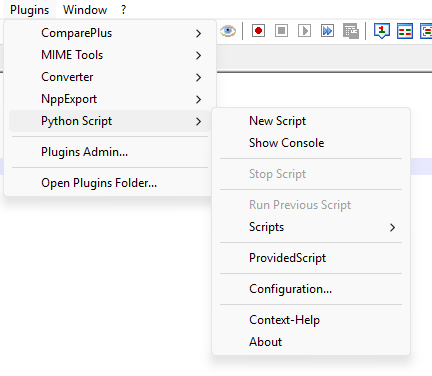Save current recorded macro icon
This screenshot has height=376, width=432.
351,31
